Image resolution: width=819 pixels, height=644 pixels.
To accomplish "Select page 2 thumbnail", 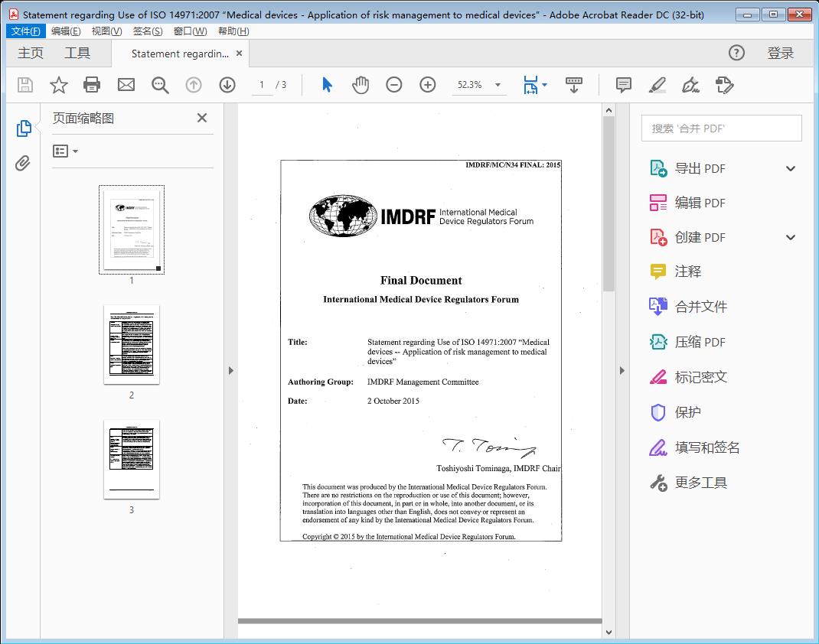I will click(x=132, y=345).
